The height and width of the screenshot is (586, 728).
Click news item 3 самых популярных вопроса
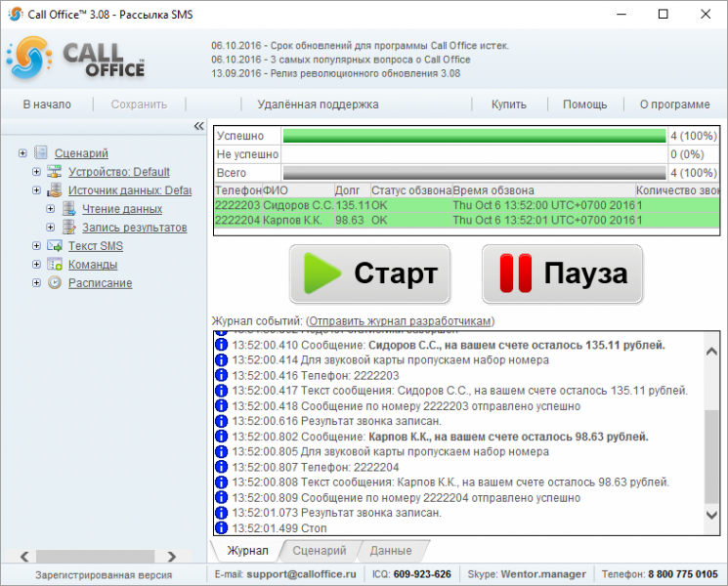(341, 60)
